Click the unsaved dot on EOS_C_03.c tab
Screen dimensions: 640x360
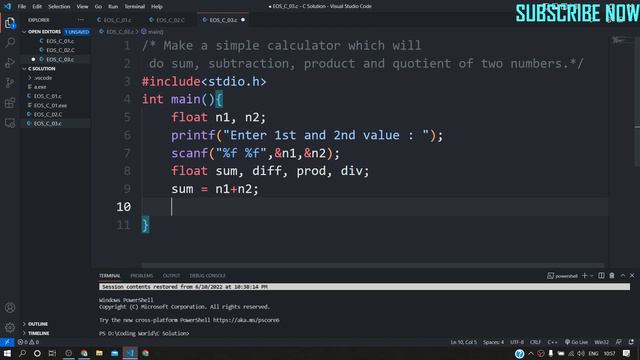click(243, 20)
